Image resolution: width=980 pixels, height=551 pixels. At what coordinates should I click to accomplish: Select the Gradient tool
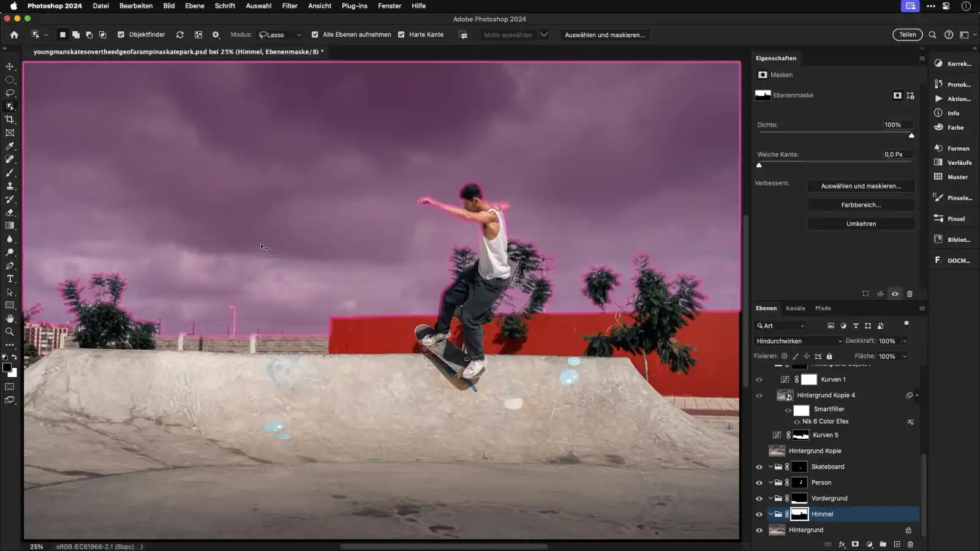click(10, 226)
